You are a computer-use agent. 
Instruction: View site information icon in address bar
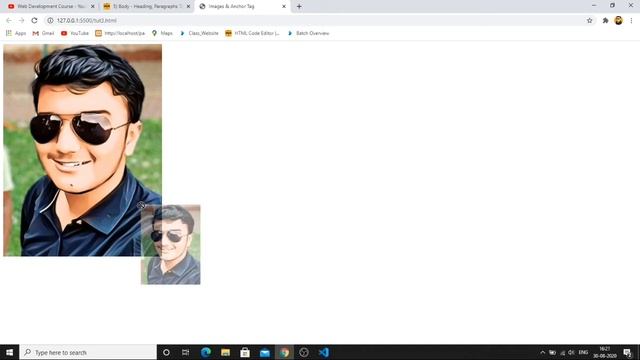point(50,20)
